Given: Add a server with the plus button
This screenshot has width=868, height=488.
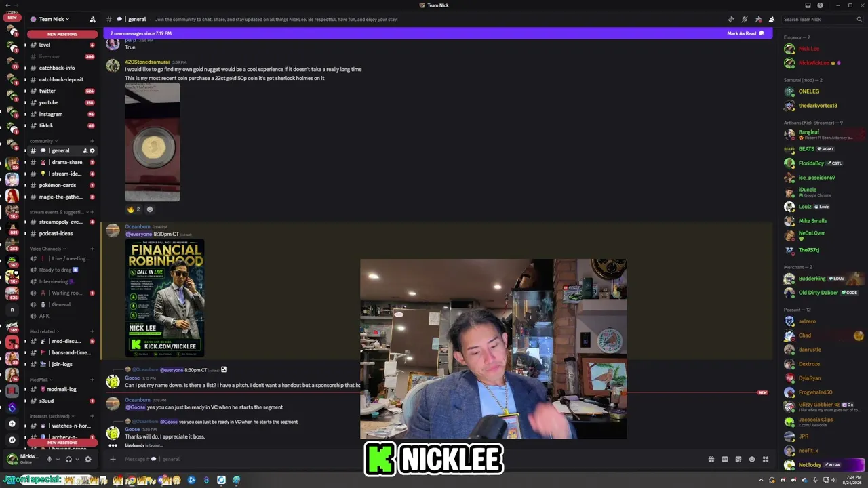Looking at the screenshot, I should [12, 424].
